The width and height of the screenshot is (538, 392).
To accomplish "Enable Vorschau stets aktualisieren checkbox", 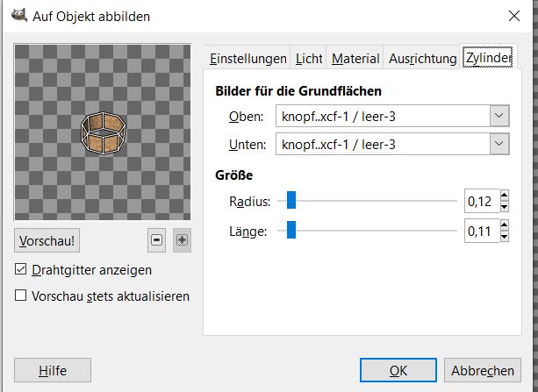I will (21, 296).
